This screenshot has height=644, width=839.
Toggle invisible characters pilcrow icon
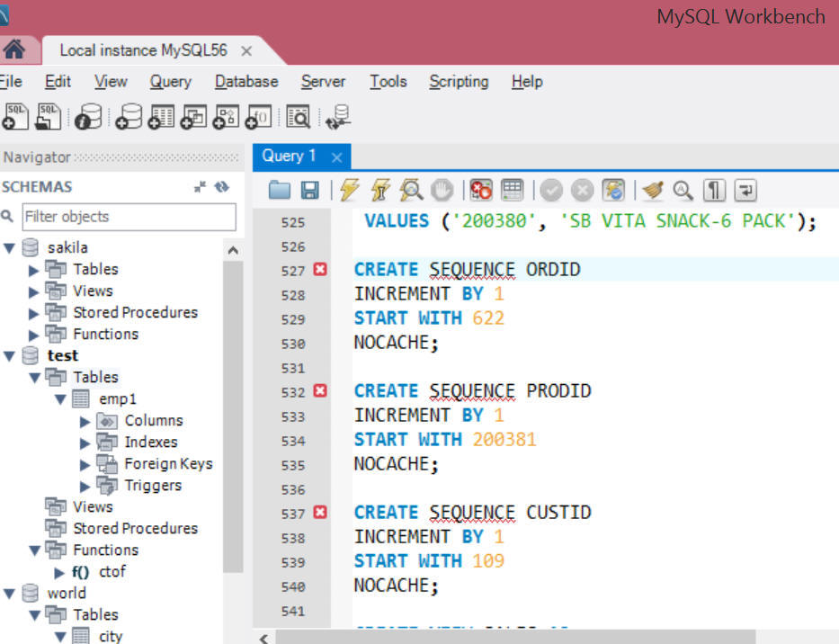pyautogui.click(x=714, y=190)
